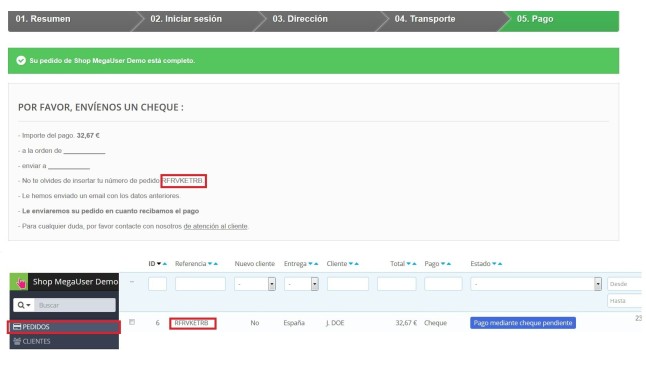Sort Pago column descending arrow
Screen dimensions: 646x366
pyautogui.click(x=443, y=264)
